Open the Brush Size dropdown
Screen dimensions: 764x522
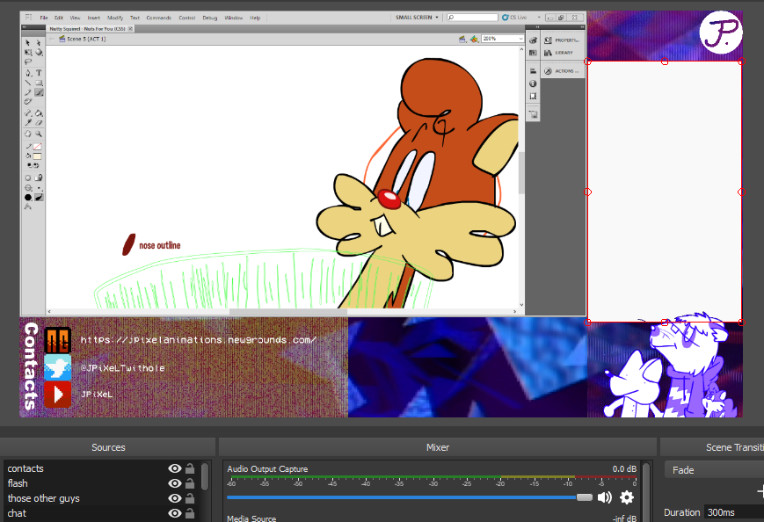(39, 188)
